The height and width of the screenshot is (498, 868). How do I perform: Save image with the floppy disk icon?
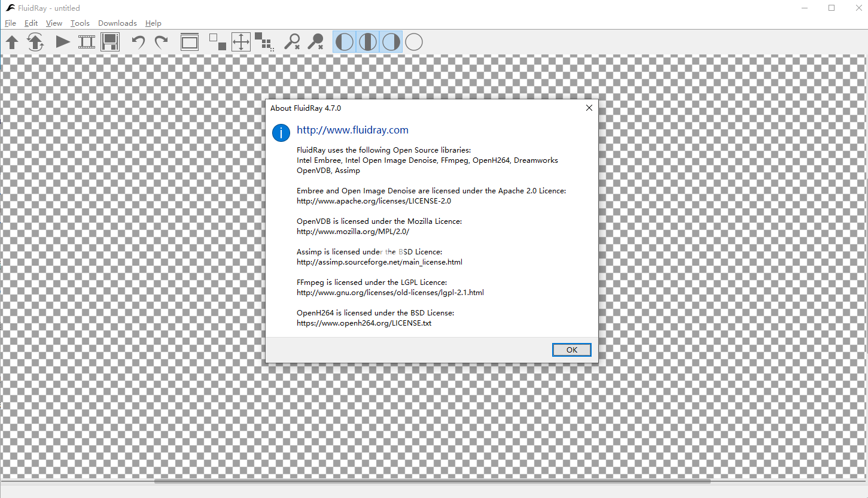pyautogui.click(x=110, y=42)
